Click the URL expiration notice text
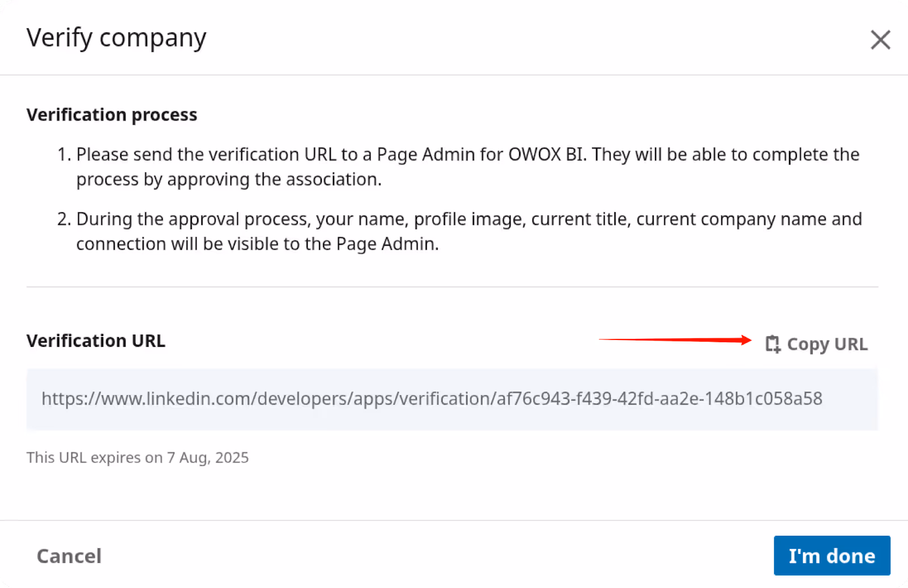This screenshot has height=588, width=908. tap(137, 457)
